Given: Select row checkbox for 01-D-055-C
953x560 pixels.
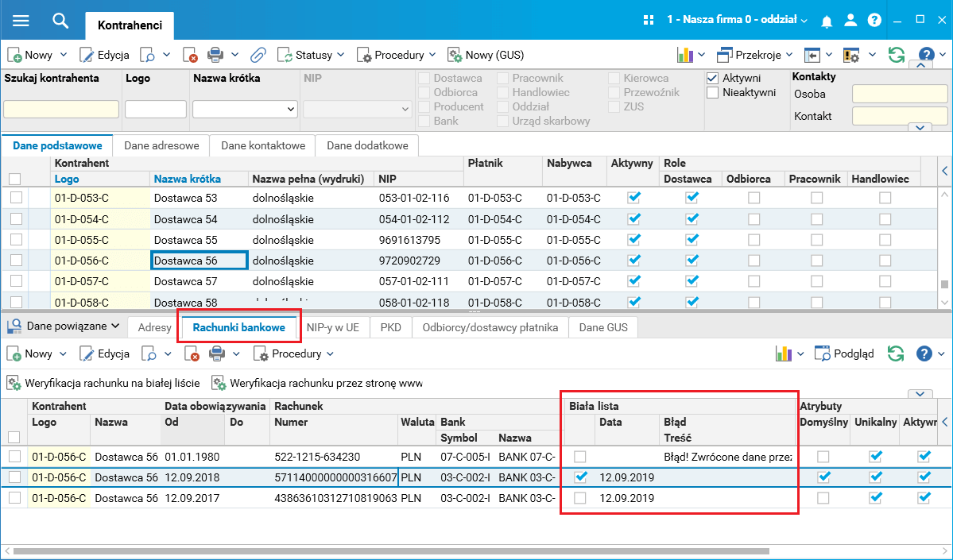Looking at the screenshot, I should pyautogui.click(x=15, y=240).
